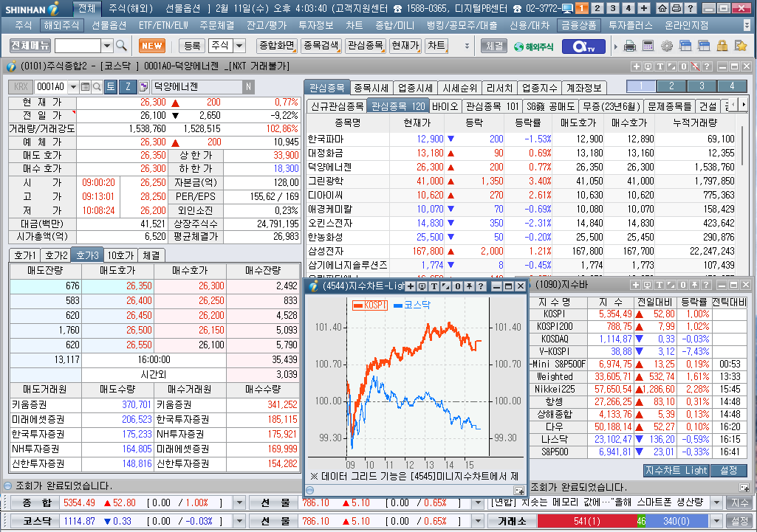Click the first blue window layout icon
Viewport: 757px width, 532px height.
685,46
